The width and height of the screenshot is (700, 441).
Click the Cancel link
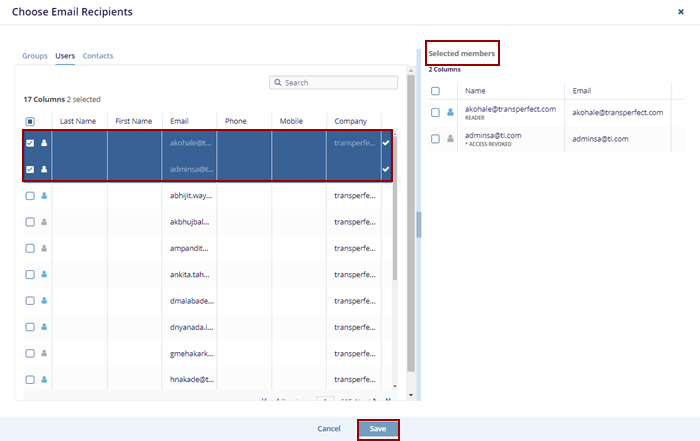[329, 429]
